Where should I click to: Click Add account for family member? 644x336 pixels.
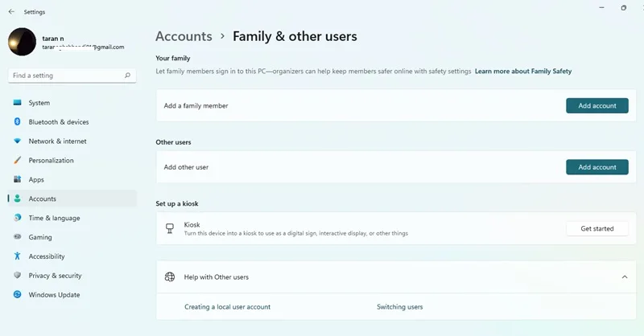tap(597, 105)
